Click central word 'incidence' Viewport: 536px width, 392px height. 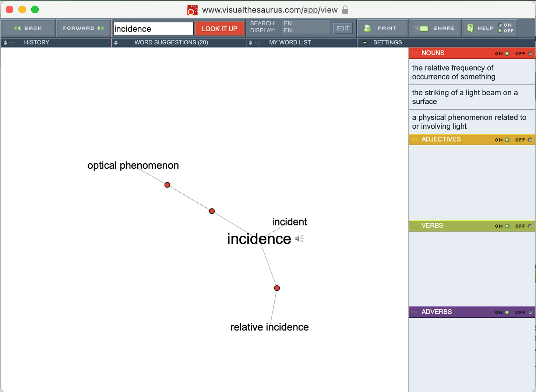pos(259,239)
